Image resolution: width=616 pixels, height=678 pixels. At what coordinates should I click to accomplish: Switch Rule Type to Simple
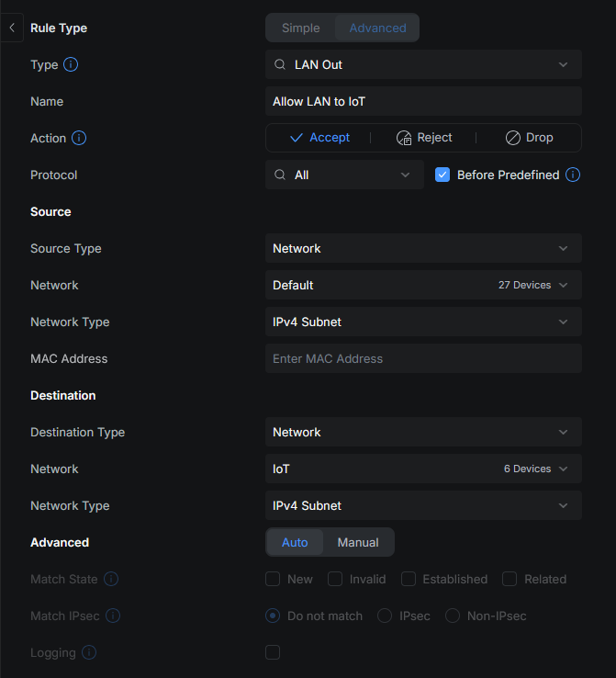point(301,28)
